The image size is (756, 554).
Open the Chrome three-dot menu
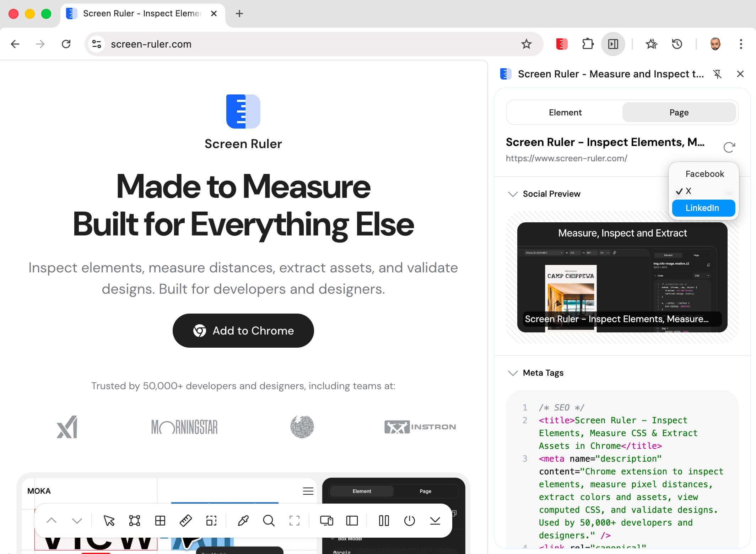coord(741,44)
